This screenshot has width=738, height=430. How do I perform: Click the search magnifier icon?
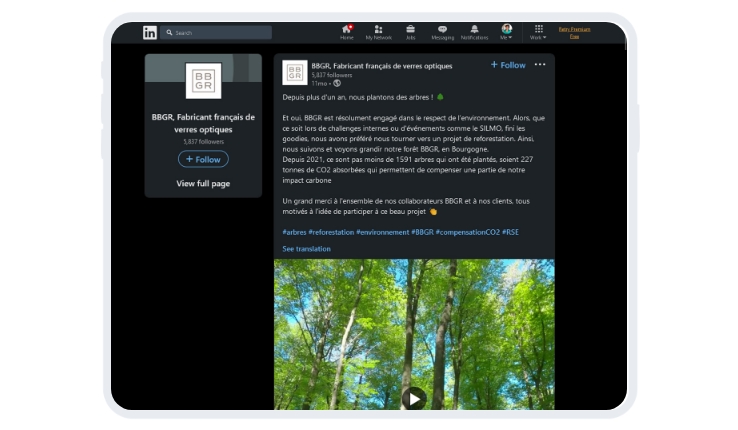pos(169,32)
